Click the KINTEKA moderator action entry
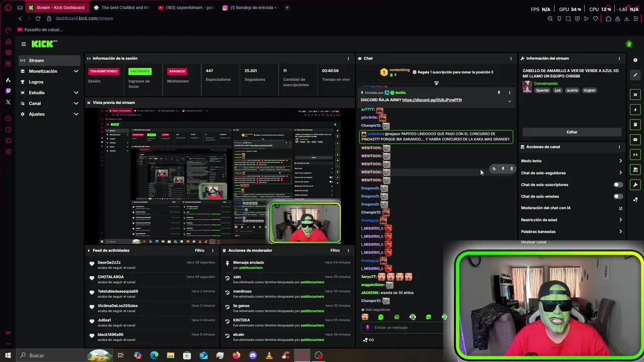644x362 pixels. pyautogui.click(x=242, y=320)
